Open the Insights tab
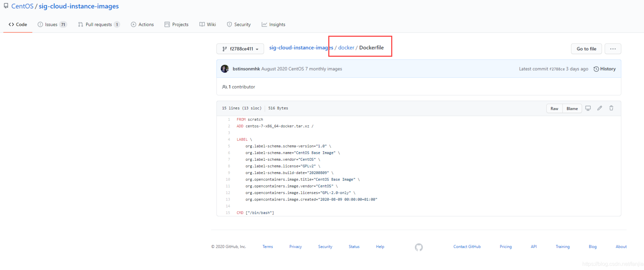The image size is (644, 270). pyautogui.click(x=273, y=25)
